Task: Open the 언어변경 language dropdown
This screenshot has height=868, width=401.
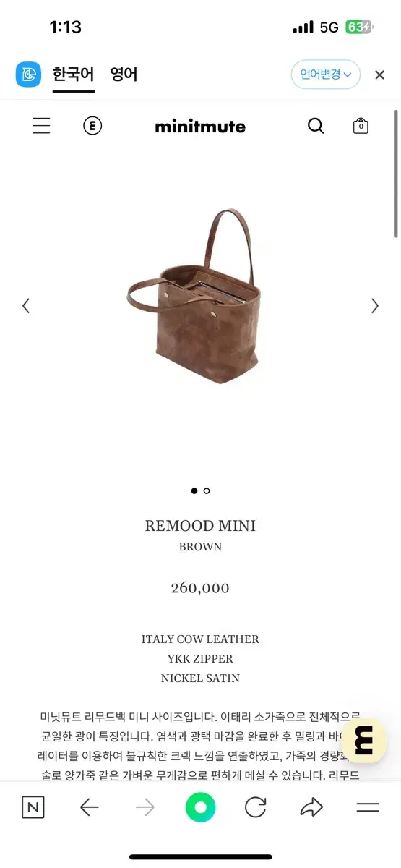Action: click(326, 75)
